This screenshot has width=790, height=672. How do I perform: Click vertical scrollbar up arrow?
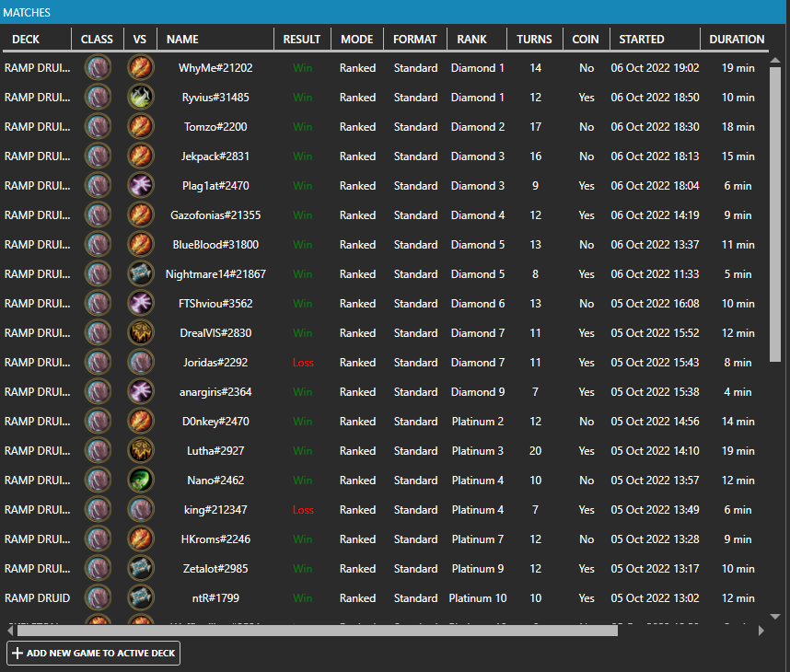pos(775,61)
